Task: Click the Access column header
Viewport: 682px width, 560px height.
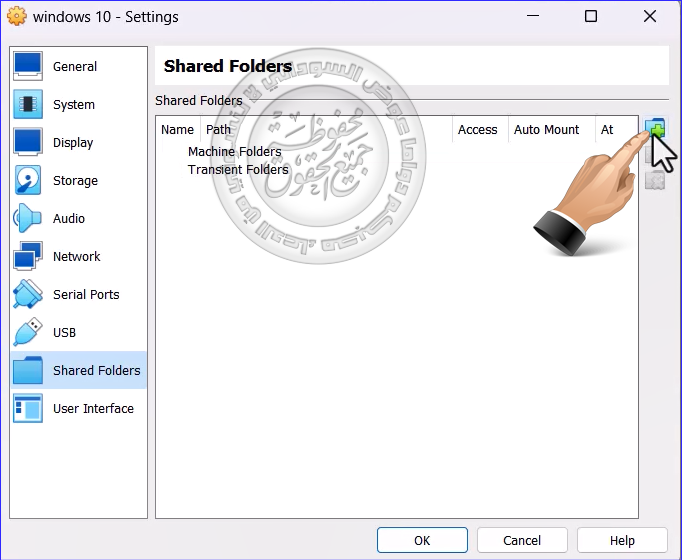Action: (x=477, y=130)
